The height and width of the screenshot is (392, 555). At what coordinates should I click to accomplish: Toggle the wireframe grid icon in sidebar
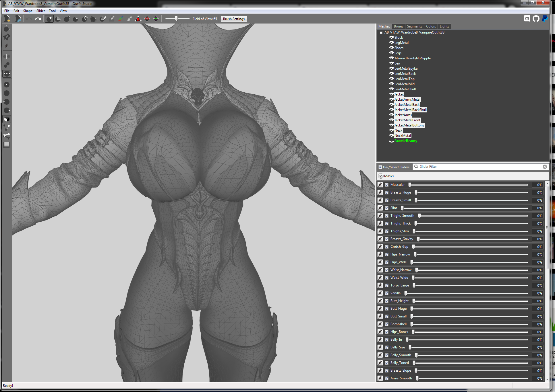[x=7, y=145]
